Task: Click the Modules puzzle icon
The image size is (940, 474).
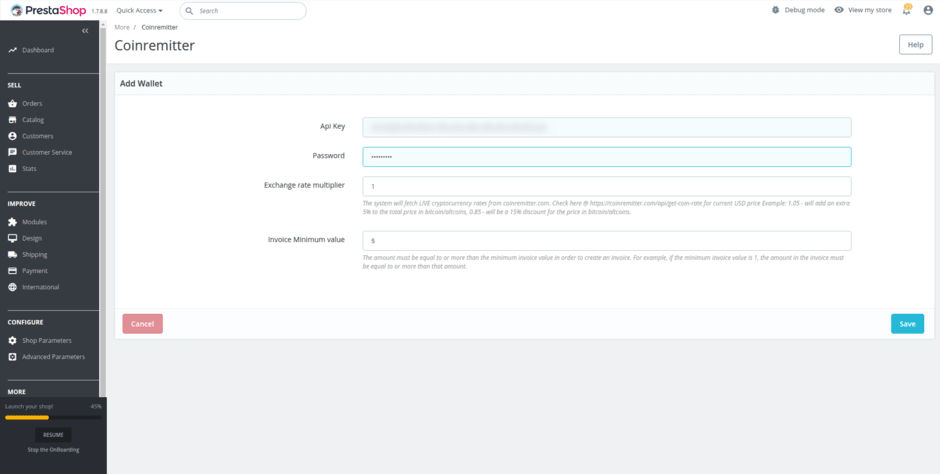Action: 13,222
